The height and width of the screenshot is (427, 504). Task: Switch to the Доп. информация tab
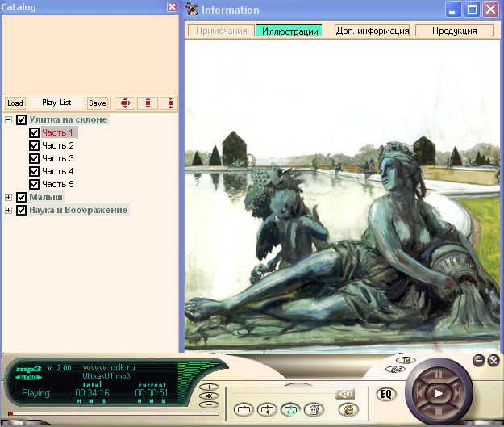[x=372, y=31]
